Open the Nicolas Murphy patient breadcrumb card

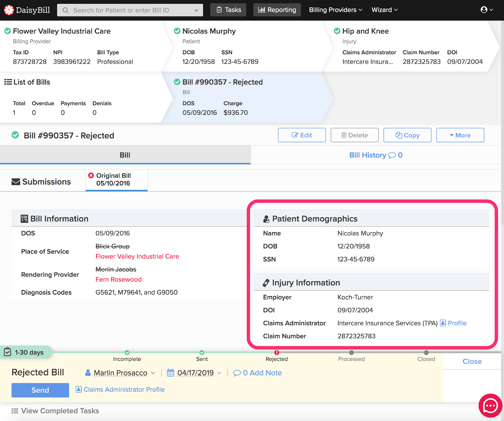click(x=247, y=46)
